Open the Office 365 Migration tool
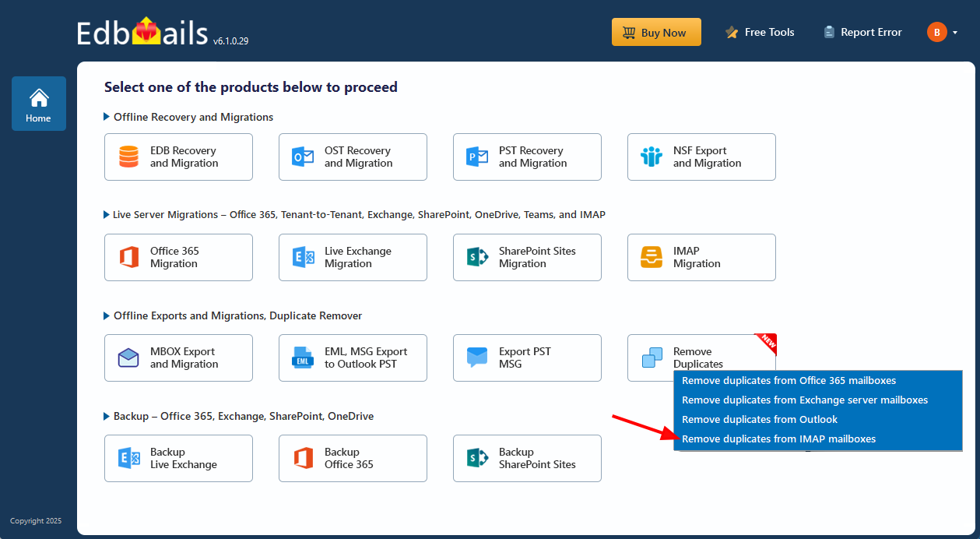 point(177,257)
